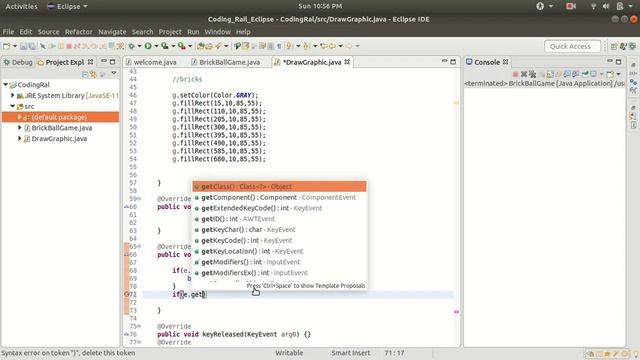Open the File menu
Viewport: 640px width, 360px height.
8,31
